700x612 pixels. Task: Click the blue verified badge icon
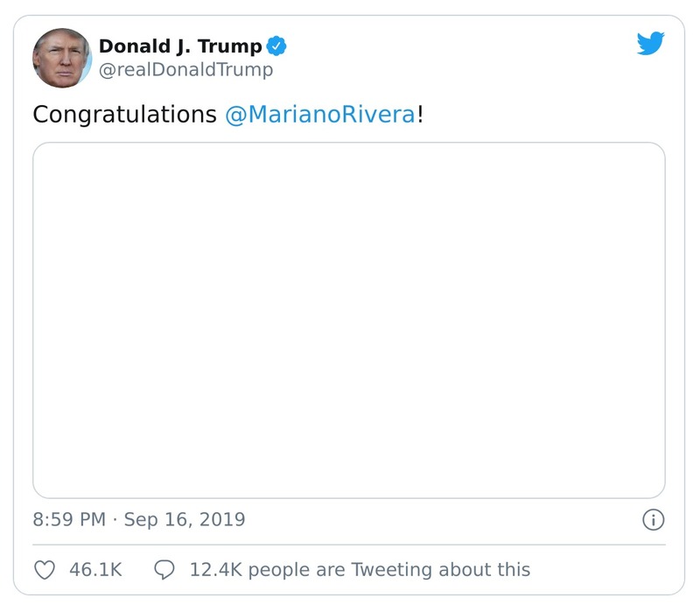point(276,47)
